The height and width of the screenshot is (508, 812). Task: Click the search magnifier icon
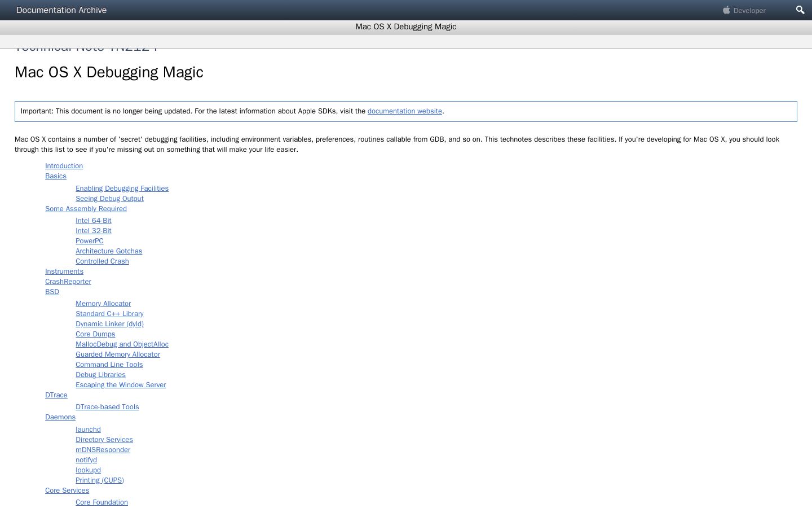click(800, 10)
